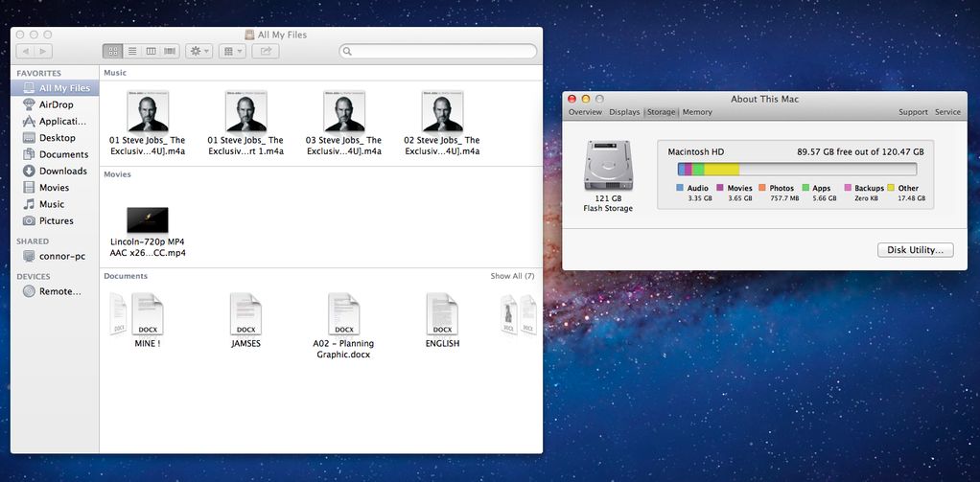
Task: Click the Macintosh HD storage usage bar
Action: point(797,170)
